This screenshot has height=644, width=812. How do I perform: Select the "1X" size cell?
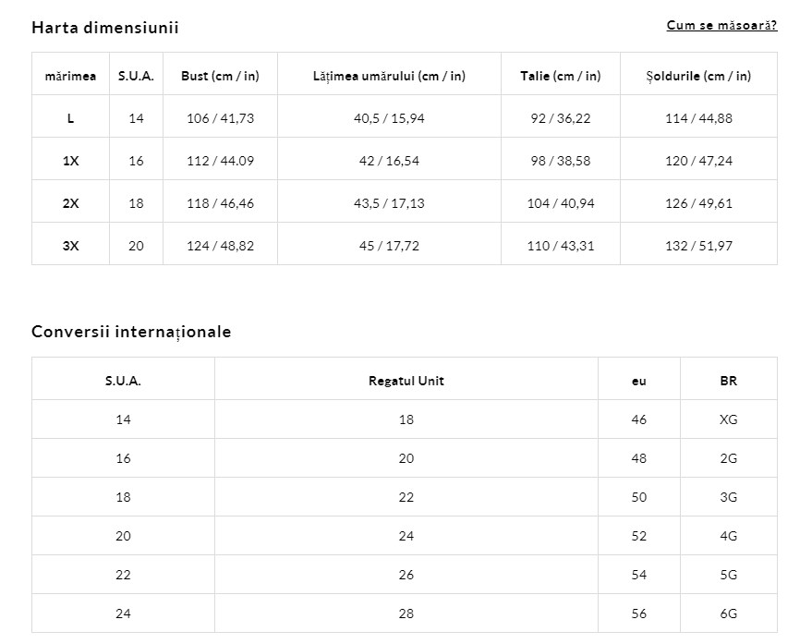point(70,161)
